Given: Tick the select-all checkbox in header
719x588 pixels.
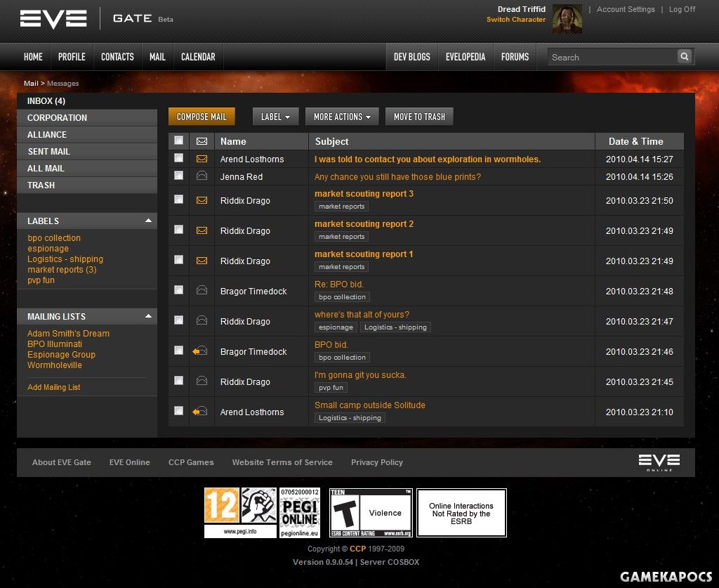Looking at the screenshot, I should click(179, 141).
